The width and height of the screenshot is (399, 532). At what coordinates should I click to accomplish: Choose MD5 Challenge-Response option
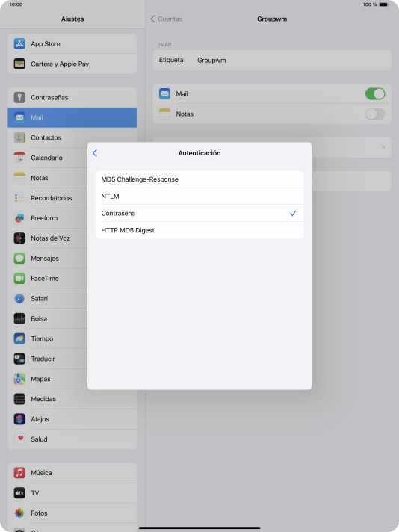(x=199, y=179)
